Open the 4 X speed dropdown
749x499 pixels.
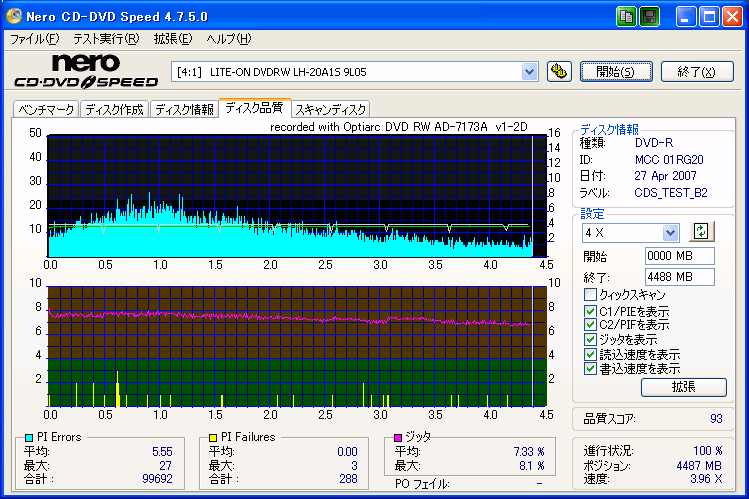670,233
